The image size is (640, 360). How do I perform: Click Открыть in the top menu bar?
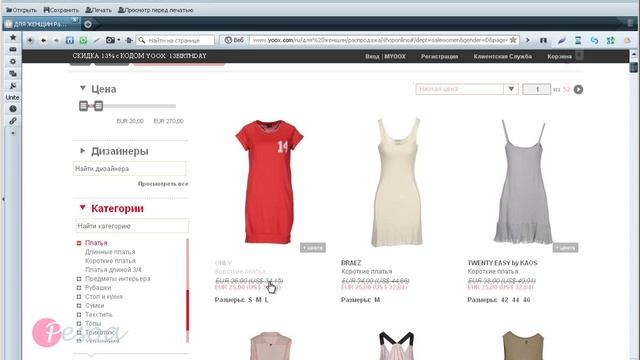(x=21, y=10)
